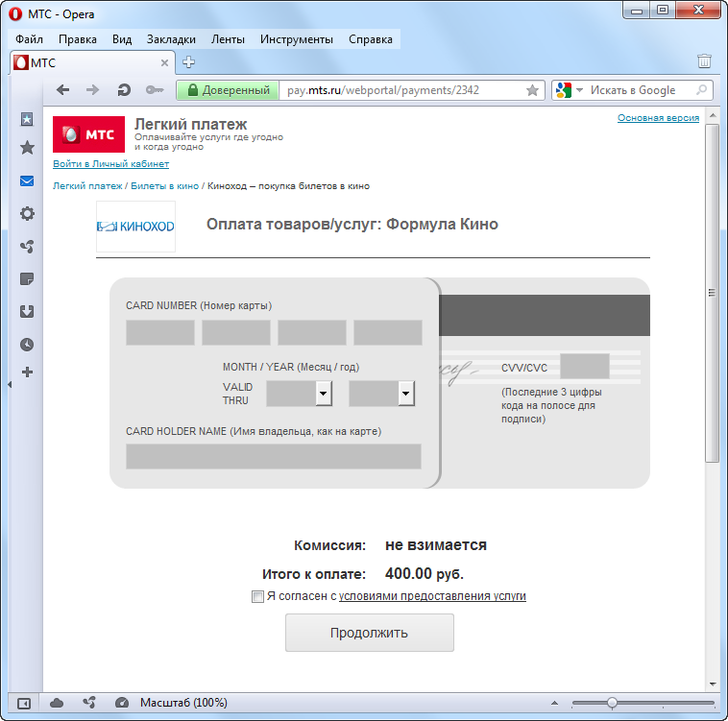Image resolution: width=728 pixels, height=721 pixels.
Task: Open the Bookmarks panel in the sidebar
Action: click(27, 148)
